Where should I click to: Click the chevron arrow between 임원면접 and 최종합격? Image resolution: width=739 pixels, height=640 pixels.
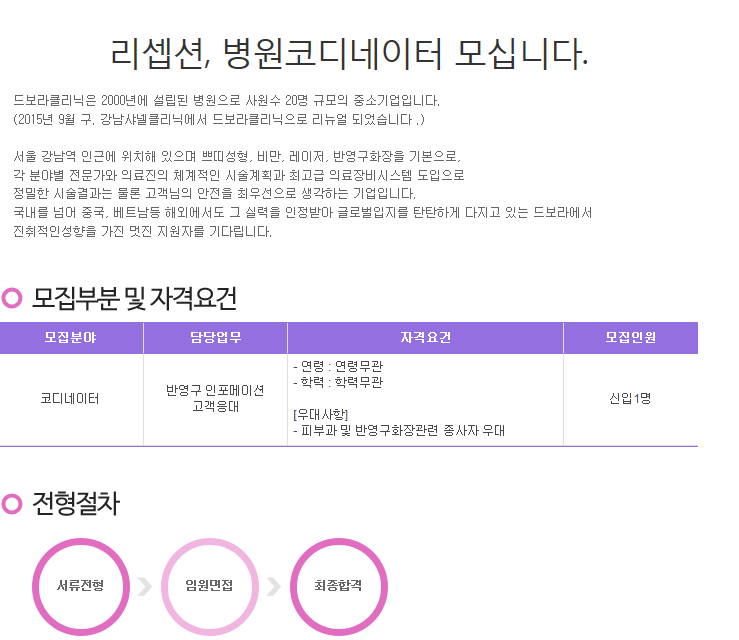274,586
